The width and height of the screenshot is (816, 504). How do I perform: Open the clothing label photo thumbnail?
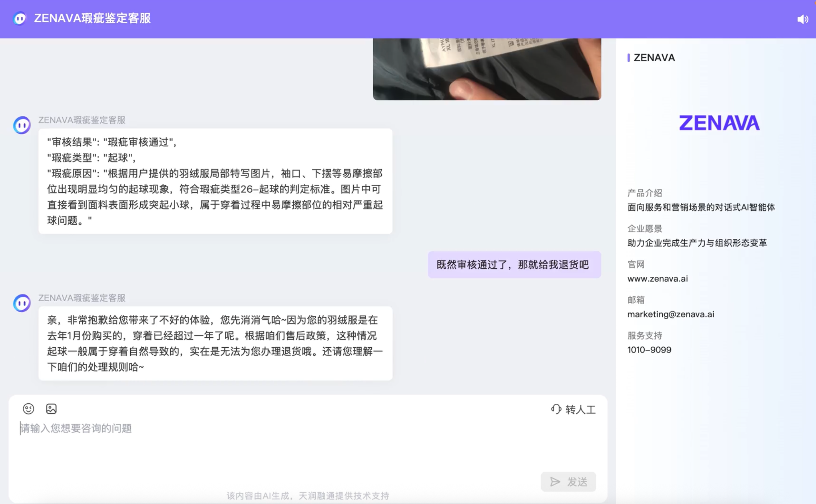tap(487, 69)
